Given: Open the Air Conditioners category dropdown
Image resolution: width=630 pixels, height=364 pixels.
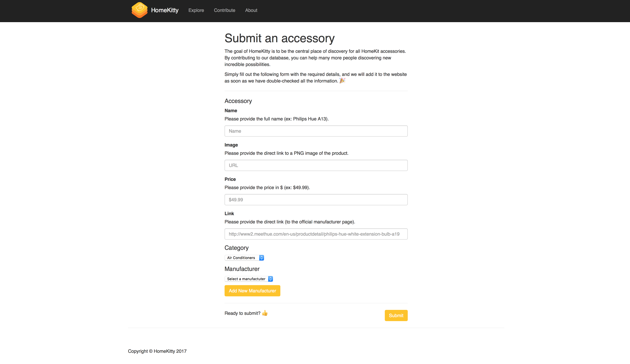Looking at the screenshot, I should 244,258.
